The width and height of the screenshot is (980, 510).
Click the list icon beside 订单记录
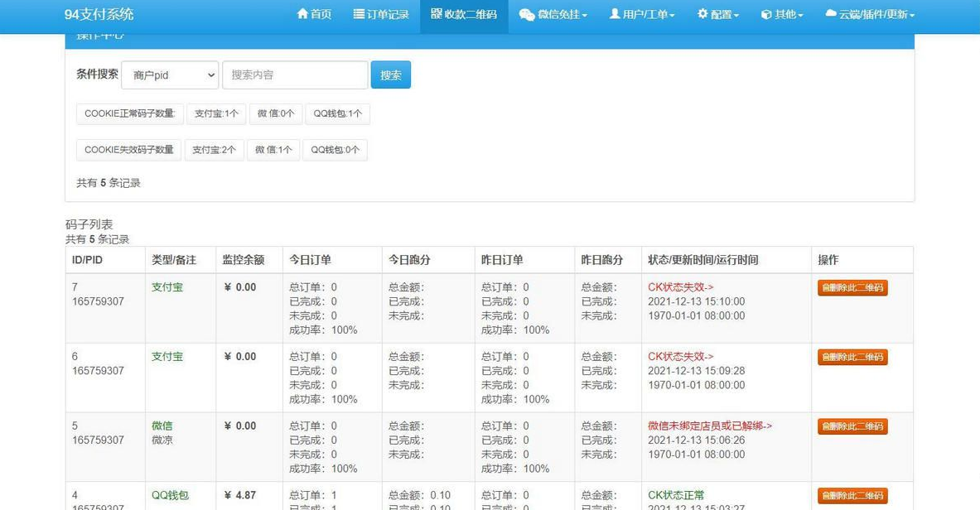(x=359, y=14)
